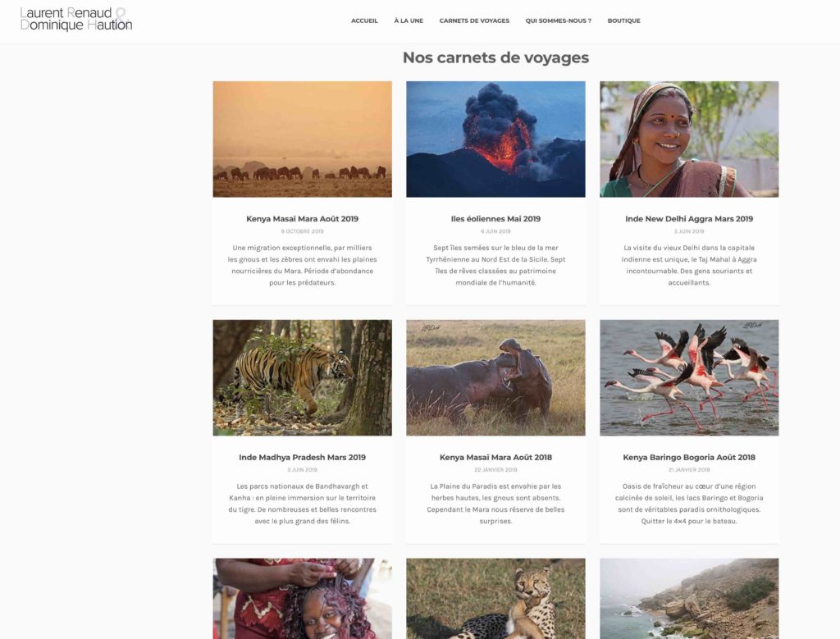Open the erupting volcano photo
Image resolution: width=840 pixels, height=639 pixels.
click(495, 139)
